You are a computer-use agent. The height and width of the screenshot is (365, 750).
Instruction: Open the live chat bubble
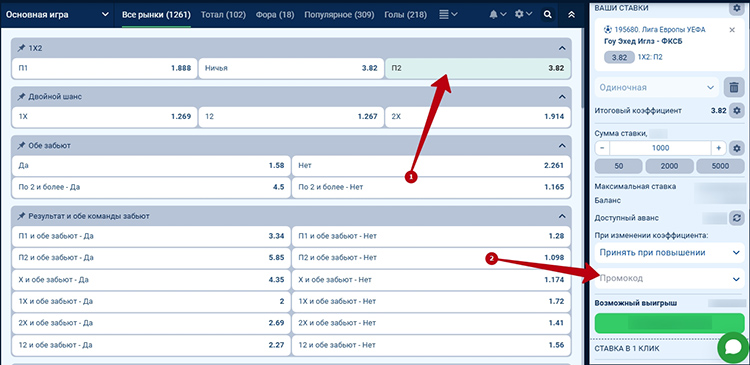[x=733, y=348]
